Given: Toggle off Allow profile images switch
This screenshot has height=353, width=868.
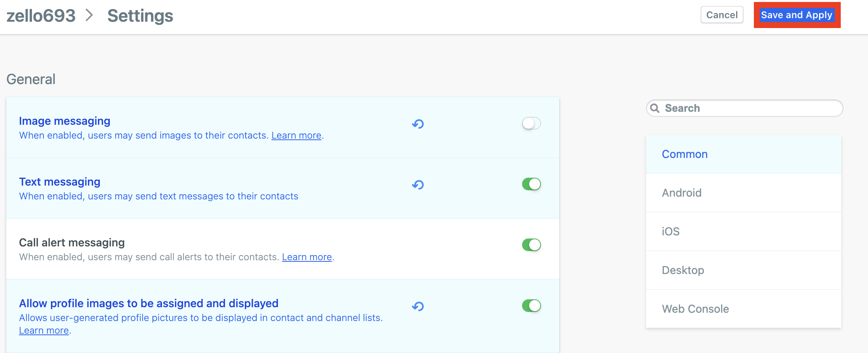Looking at the screenshot, I should (531, 306).
